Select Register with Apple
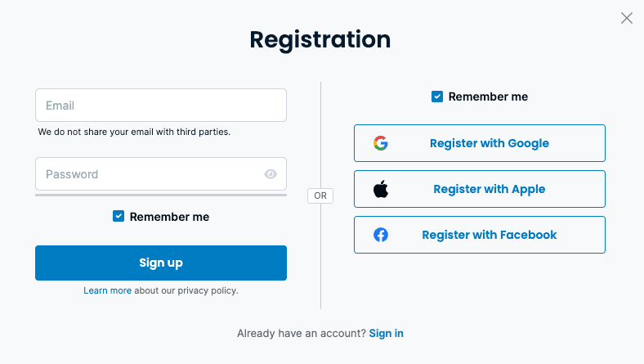This screenshot has width=644, height=364. [x=489, y=189]
